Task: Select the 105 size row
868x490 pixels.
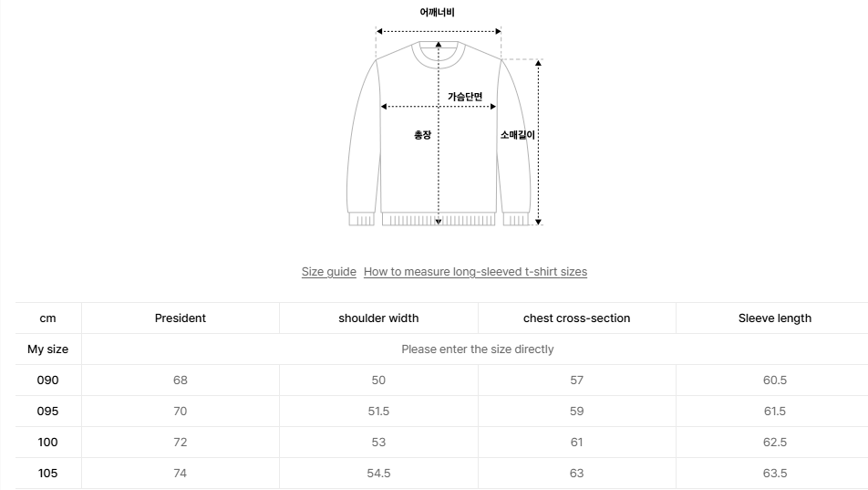Action: (x=47, y=474)
